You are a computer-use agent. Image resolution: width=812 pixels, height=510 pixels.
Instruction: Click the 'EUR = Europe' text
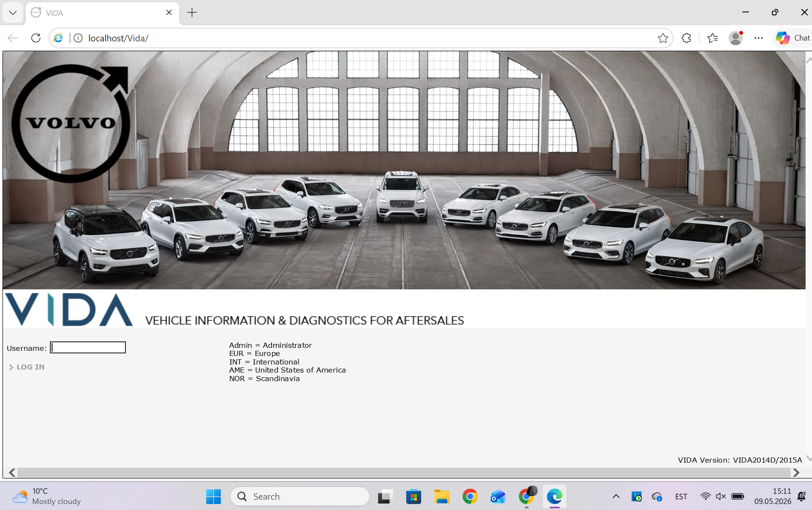click(x=255, y=353)
